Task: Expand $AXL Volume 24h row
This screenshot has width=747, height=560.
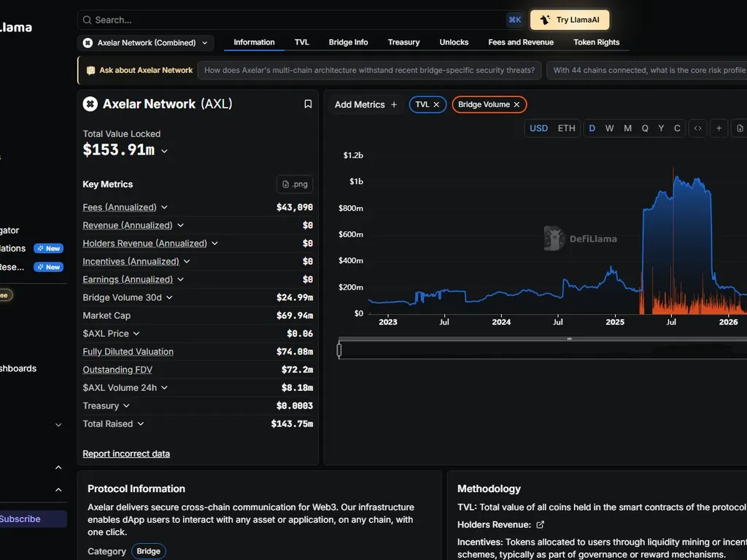Action: pyautogui.click(x=164, y=388)
